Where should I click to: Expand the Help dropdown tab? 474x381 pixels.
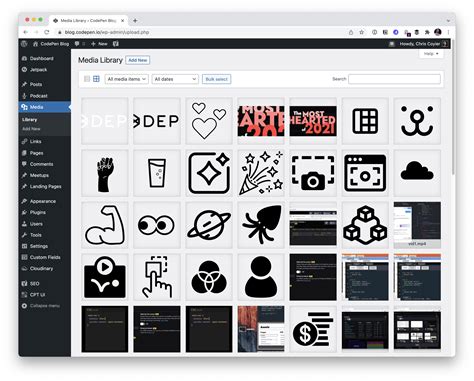click(x=431, y=54)
